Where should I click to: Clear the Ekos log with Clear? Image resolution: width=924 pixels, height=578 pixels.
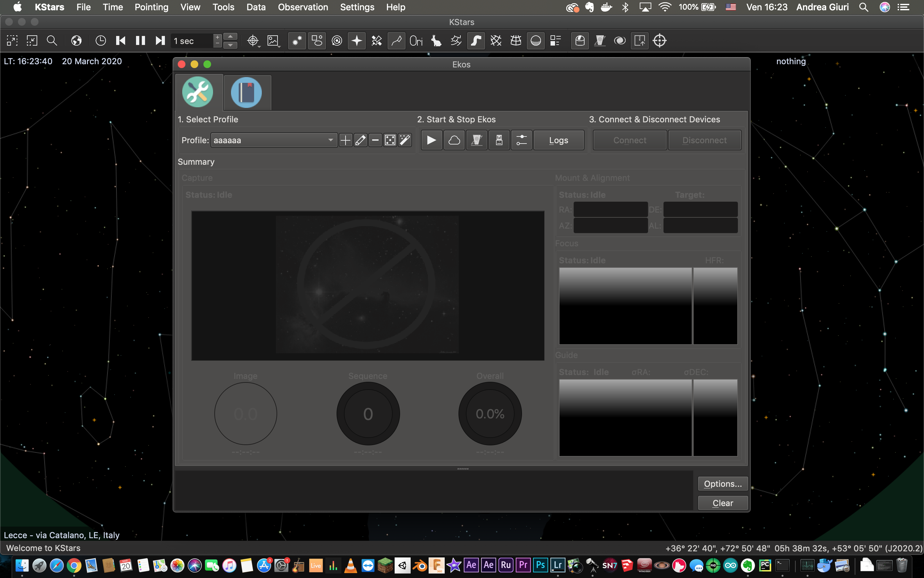(723, 503)
